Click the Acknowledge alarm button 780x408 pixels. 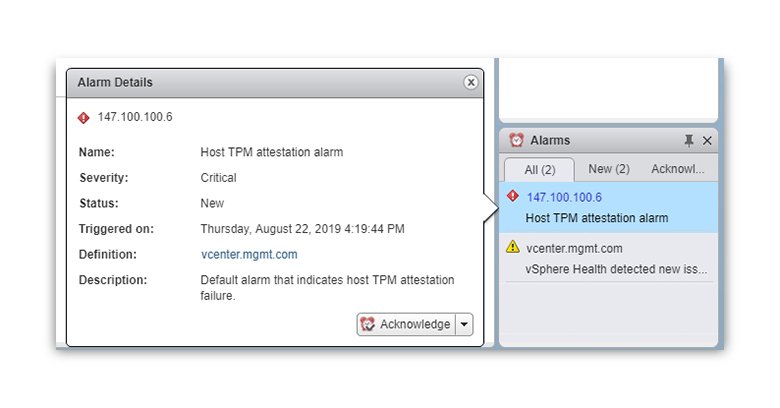click(406, 324)
